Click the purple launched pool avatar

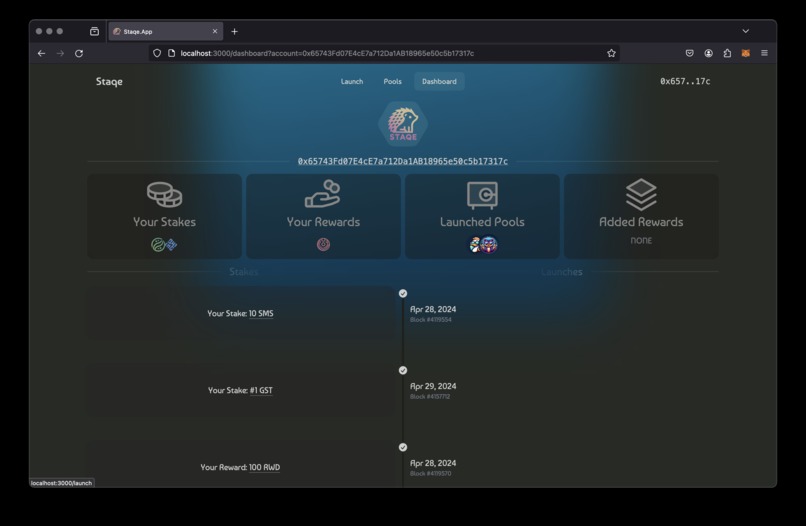[489, 245]
